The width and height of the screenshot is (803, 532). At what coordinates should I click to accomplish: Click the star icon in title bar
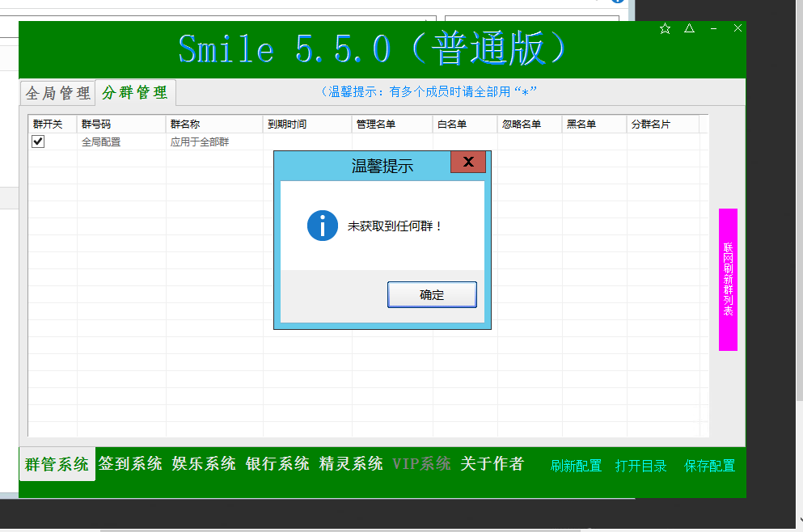[665, 28]
